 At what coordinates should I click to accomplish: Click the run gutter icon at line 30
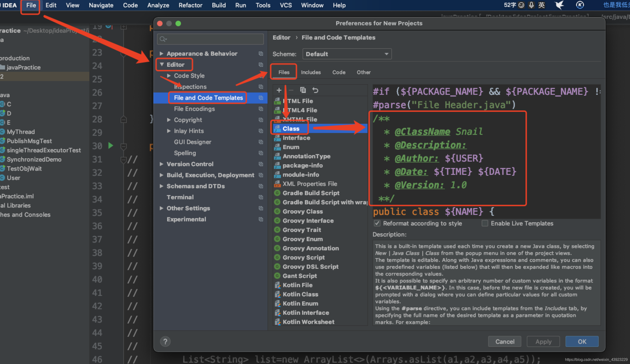111,145
